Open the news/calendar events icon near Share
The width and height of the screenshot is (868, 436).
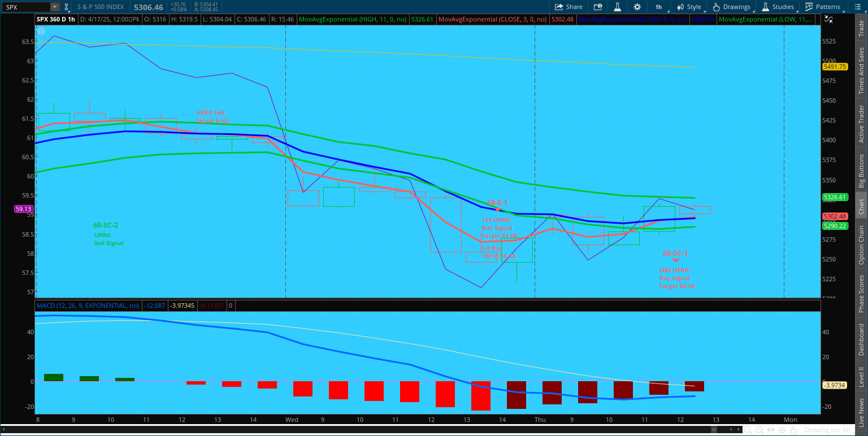click(597, 7)
